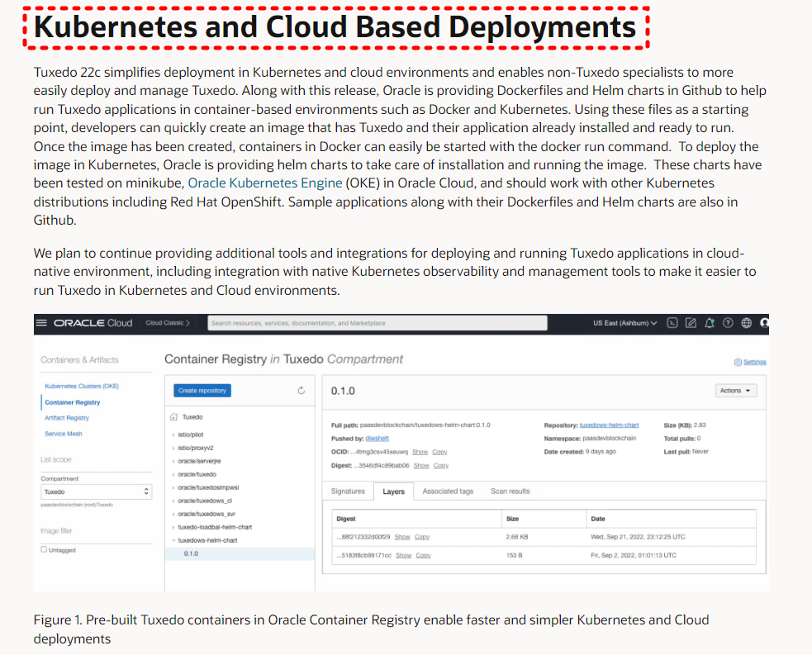This screenshot has width=812, height=655.
Task: Expand the oracle/tuxedo repository arrow
Action: click(x=173, y=474)
